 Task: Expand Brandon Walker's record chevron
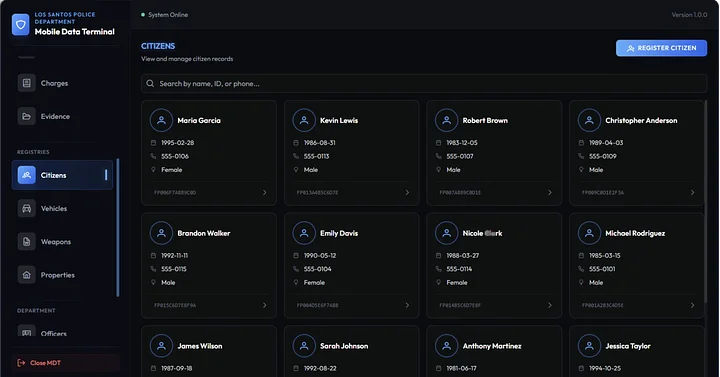pos(264,305)
